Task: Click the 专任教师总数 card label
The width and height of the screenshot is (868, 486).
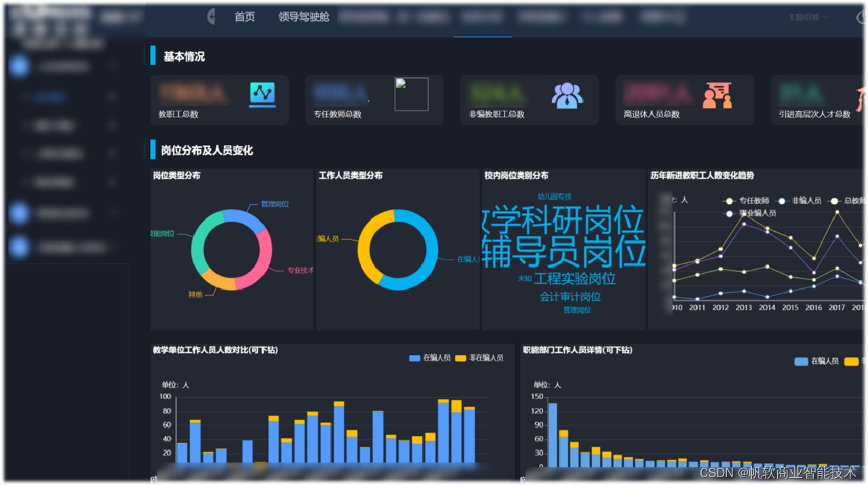Action: [x=338, y=114]
